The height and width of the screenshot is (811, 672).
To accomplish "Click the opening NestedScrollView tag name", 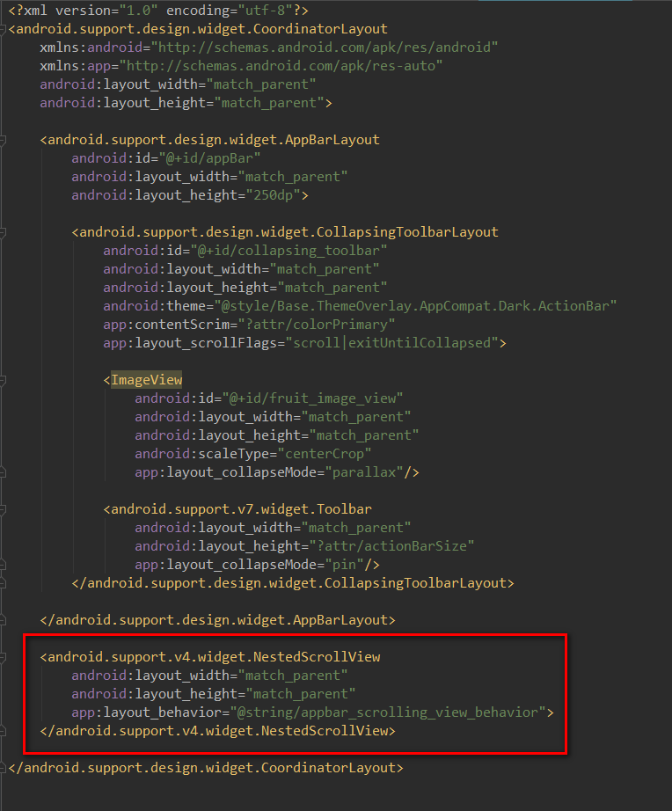I will tap(214, 657).
